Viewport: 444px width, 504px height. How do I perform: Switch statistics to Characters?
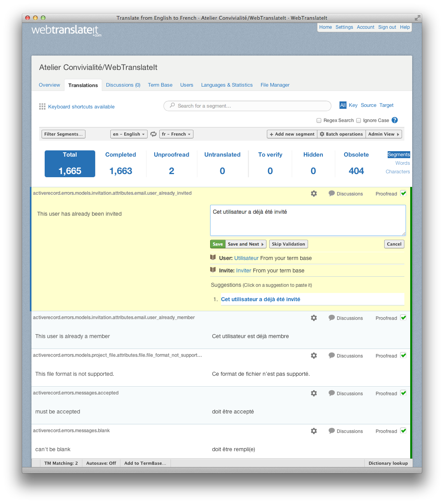coord(398,172)
